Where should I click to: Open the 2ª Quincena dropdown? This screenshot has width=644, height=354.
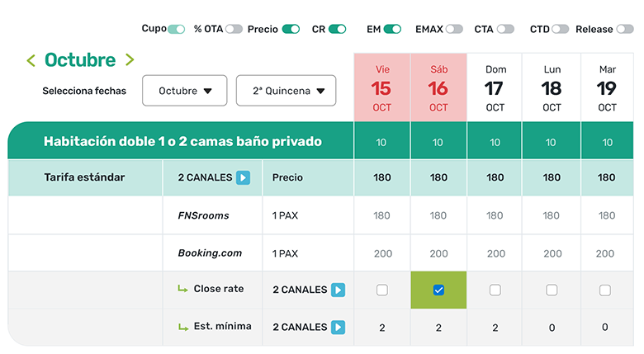pyautogui.click(x=286, y=91)
